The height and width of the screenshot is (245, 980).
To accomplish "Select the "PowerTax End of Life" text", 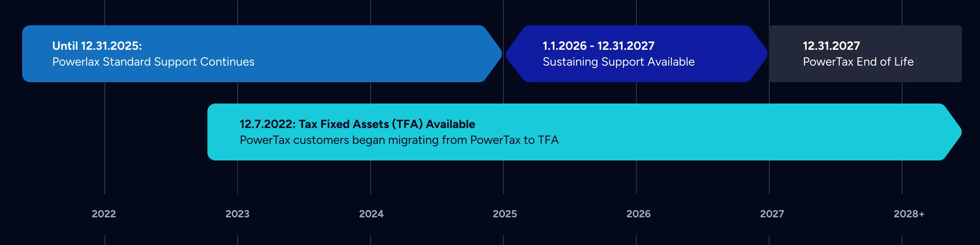I will pos(858,62).
